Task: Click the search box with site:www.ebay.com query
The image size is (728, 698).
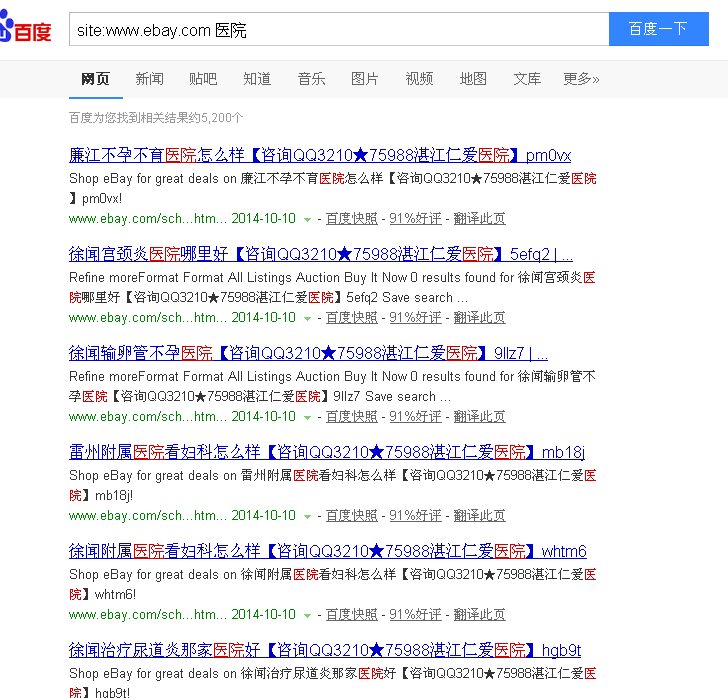Action: click(x=339, y=29)
